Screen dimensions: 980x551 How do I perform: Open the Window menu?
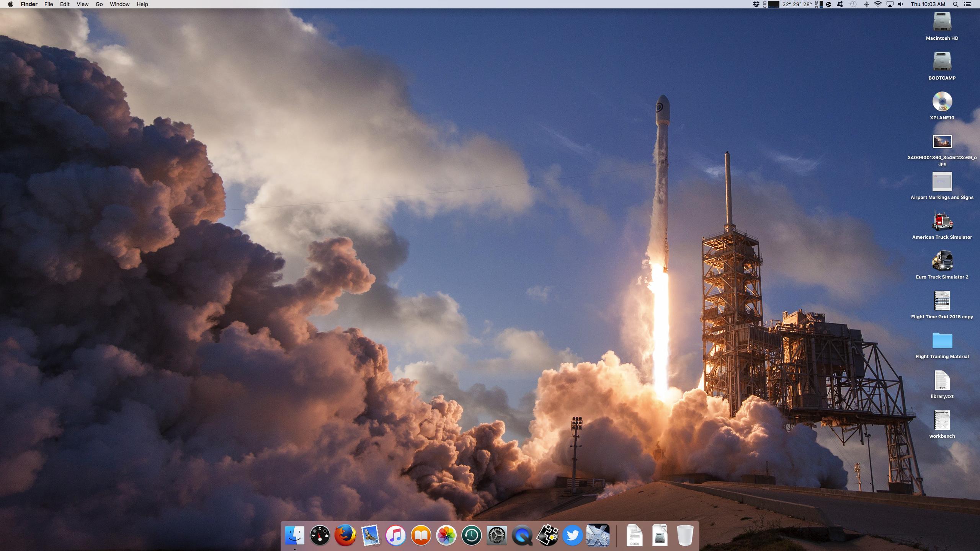pyautogui.click(x=119, y=4)
